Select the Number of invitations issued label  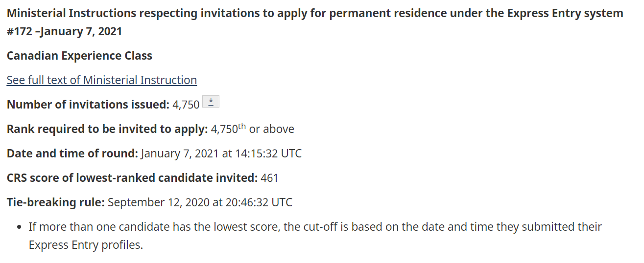pyautogui.click(x=88, y=105)
